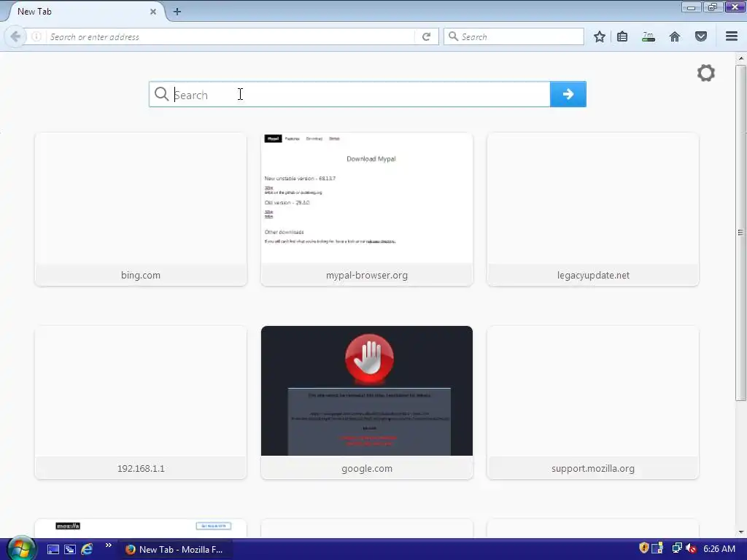
Task: Click the 6:26 AM clock
Action: click(x=719, y=549)
